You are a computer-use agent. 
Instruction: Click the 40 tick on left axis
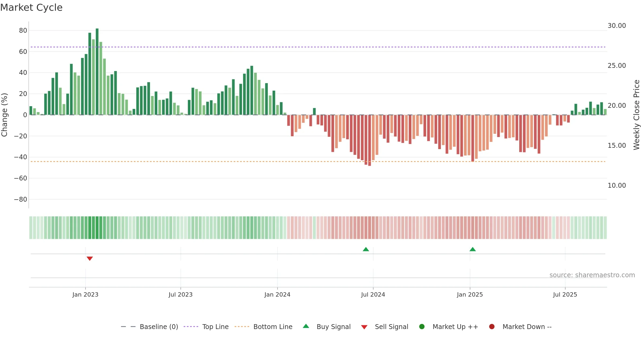[x=23, y=73]
